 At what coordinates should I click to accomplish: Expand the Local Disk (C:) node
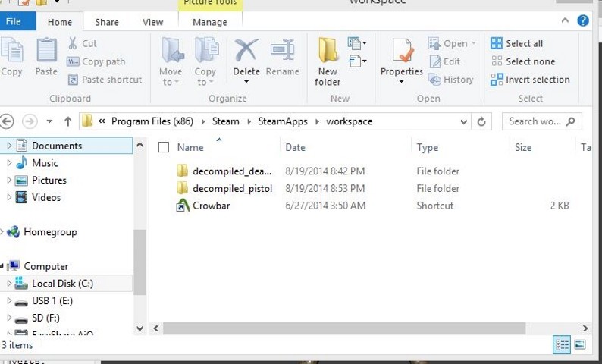[x=9, y=284]
